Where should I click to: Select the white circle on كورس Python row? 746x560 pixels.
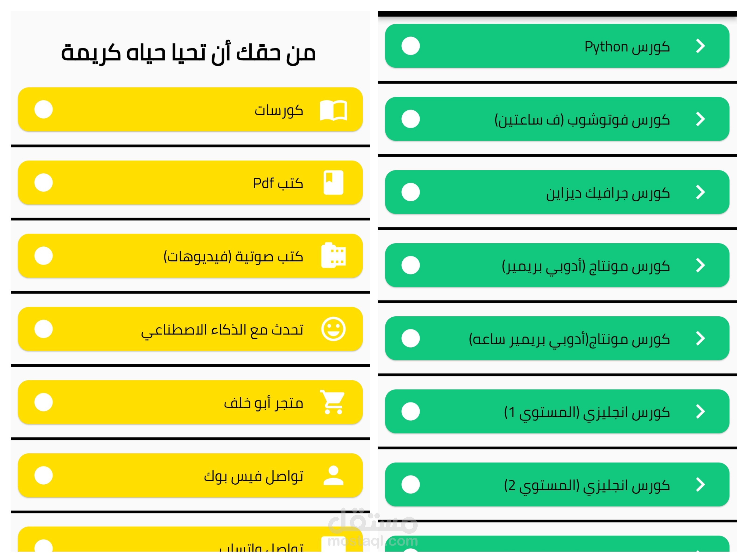(410, 46)
